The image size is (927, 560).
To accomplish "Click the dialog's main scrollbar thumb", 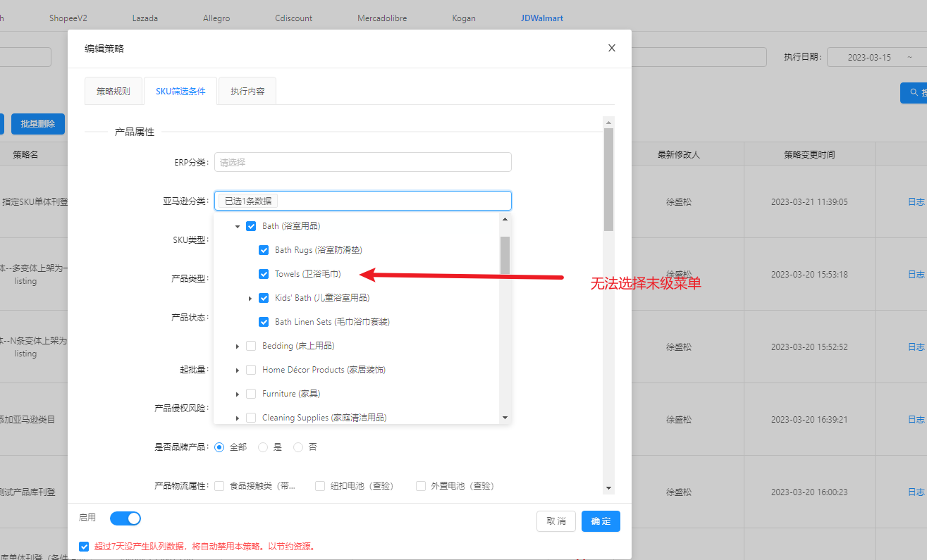I will point(608,180).
